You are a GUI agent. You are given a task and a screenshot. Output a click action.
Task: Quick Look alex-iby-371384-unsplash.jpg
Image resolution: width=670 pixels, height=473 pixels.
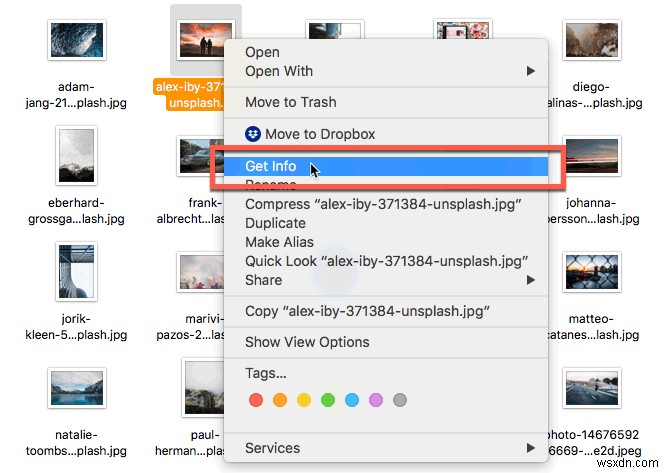point(386,261)
